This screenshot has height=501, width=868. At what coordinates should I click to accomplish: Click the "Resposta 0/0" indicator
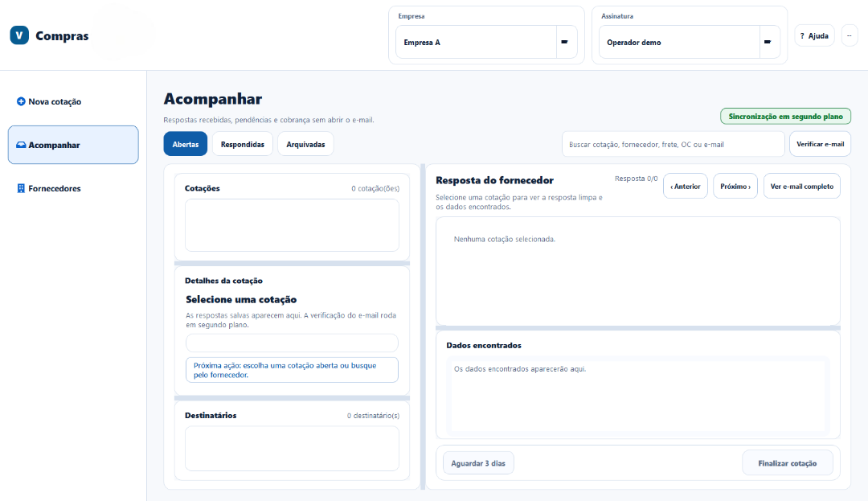pyautogui.click(x=636, y=179)
